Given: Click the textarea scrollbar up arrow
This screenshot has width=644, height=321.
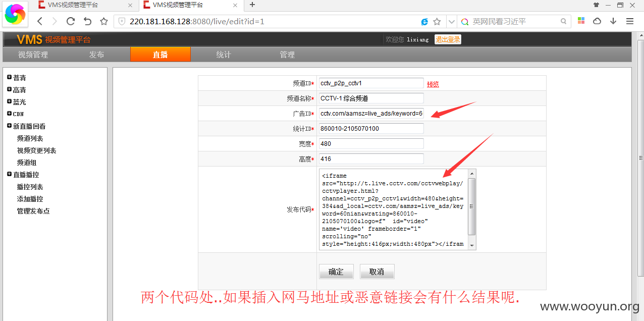Looking at the screenshot, I should 472,174.
